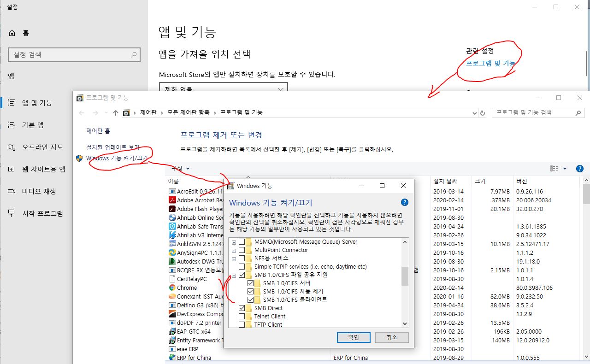Click refresh icon beside the address bar
Image resolution: width=590 pixels, height=364 pixels.
click(483, 112)
